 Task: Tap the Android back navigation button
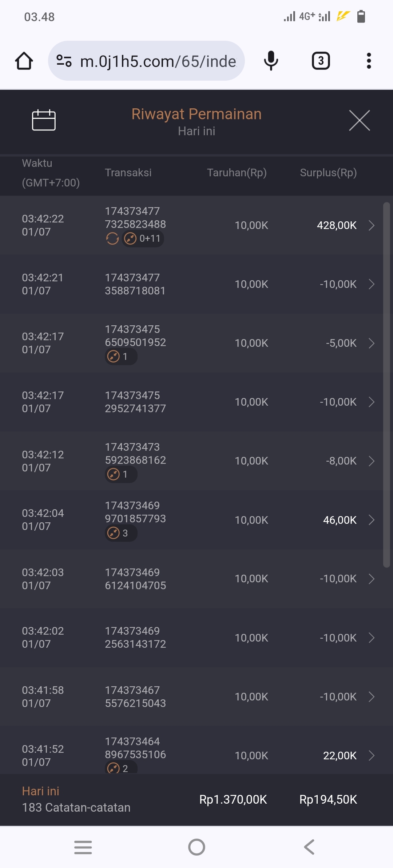(309, 847)
